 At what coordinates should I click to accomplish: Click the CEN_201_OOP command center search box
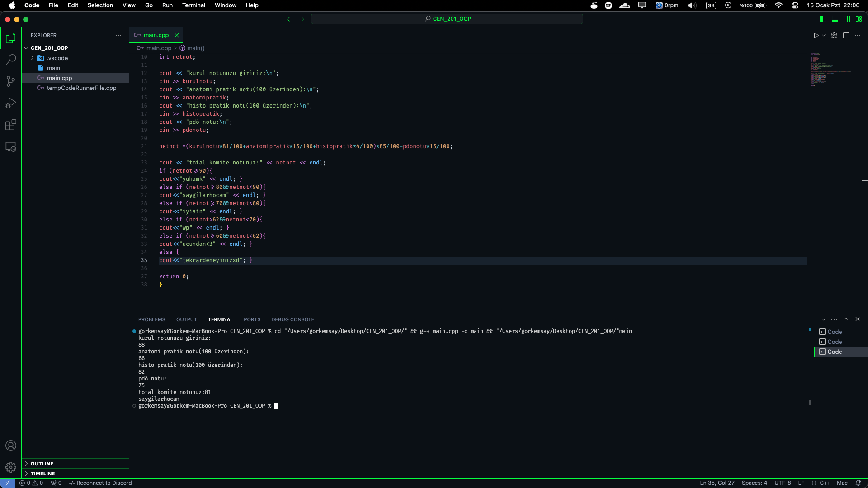pyautogui.click(x=447, y=19)
